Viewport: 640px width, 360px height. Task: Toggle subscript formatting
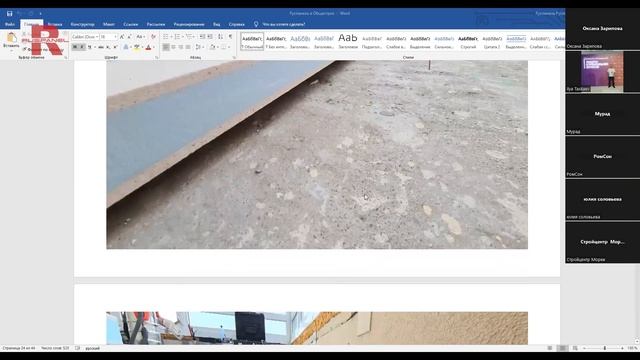(x=108, y=47)
